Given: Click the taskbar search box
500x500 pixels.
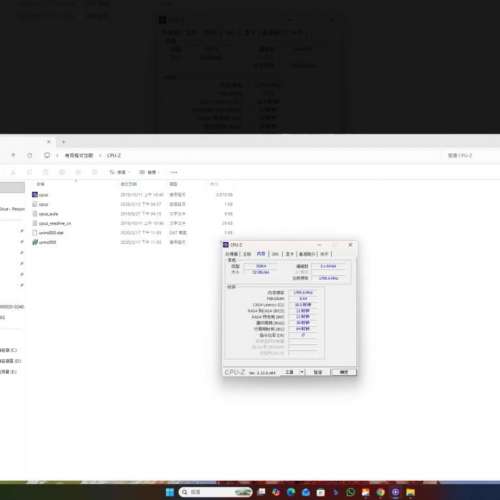Looking at the screenshot, I should coord(216,492).
